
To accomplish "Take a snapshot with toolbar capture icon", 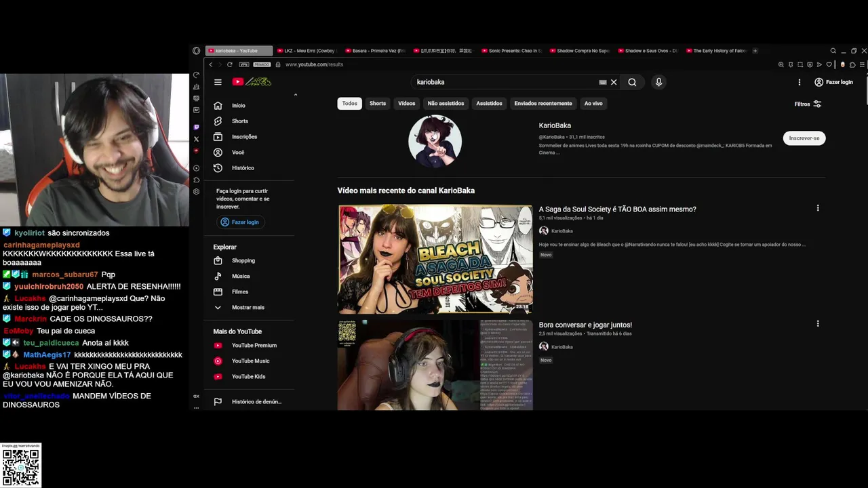I will 800,64.
